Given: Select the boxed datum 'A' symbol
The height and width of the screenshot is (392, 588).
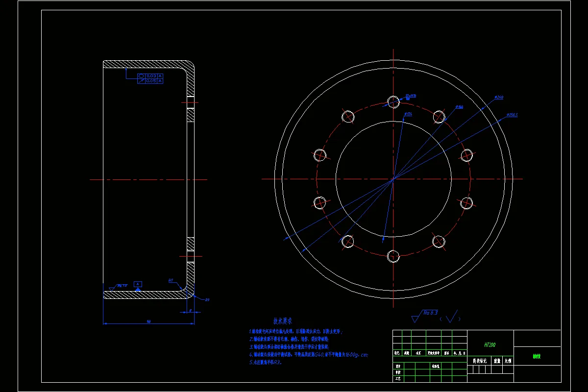Looking at the screenshot, I should [x=138, y=284].
